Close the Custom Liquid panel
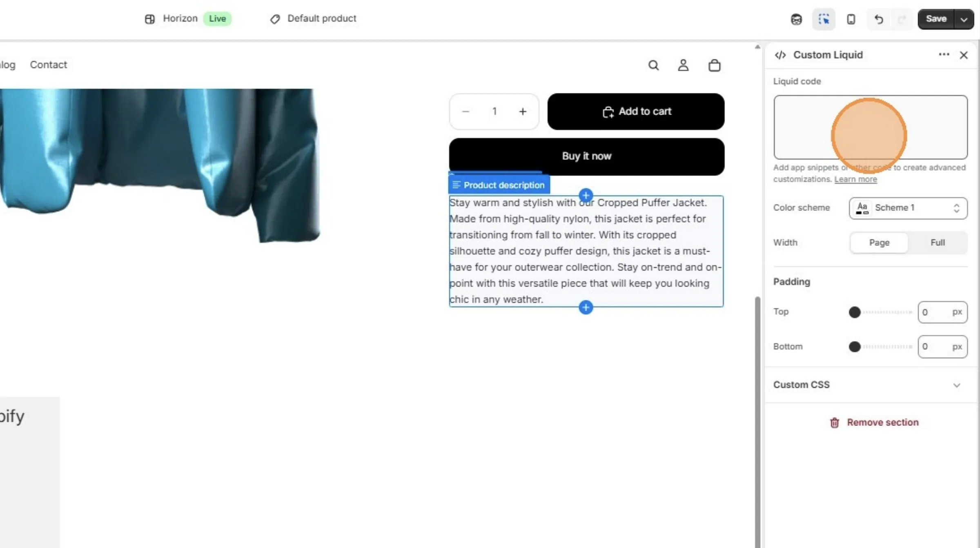The width and height of the screenshot is (980, 548). [x=964, y=55]
